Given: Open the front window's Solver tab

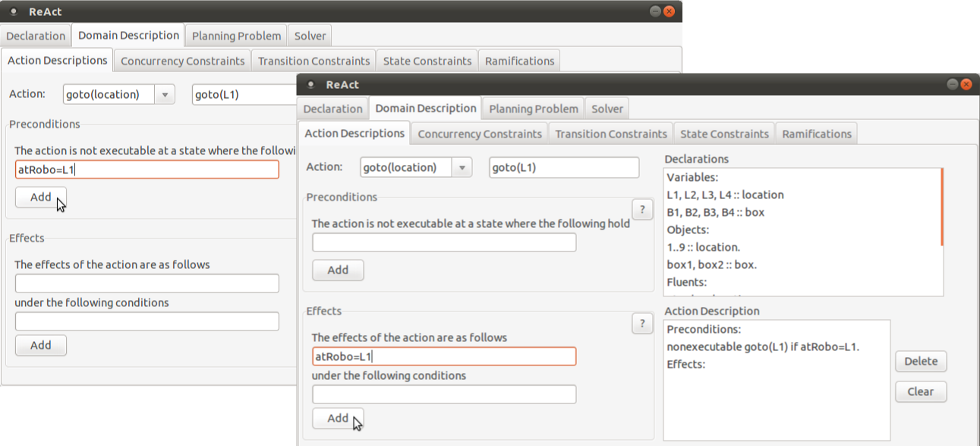Looking at the screenshot, I should click(607, 109).
